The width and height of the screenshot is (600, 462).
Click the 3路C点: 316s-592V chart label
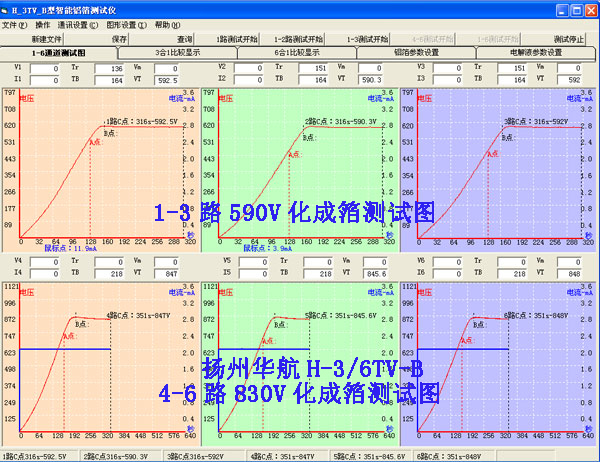tap(536, 122)
